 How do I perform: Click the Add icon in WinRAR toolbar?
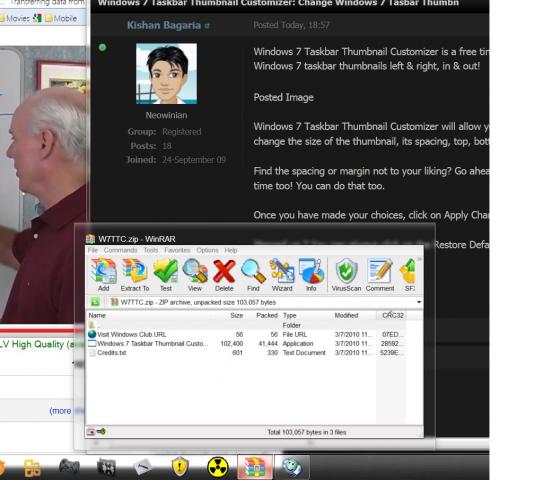click(104, 275)
